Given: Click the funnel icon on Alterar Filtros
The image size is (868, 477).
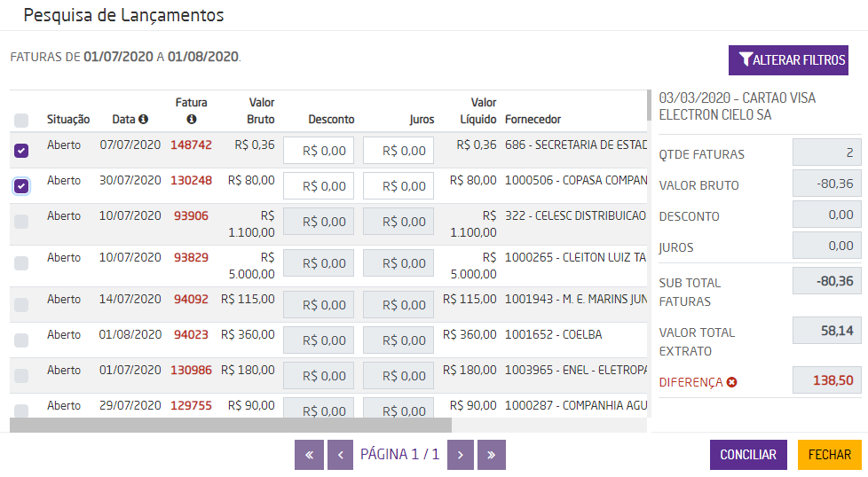Looking at the screenshot, I should [746, 60].
